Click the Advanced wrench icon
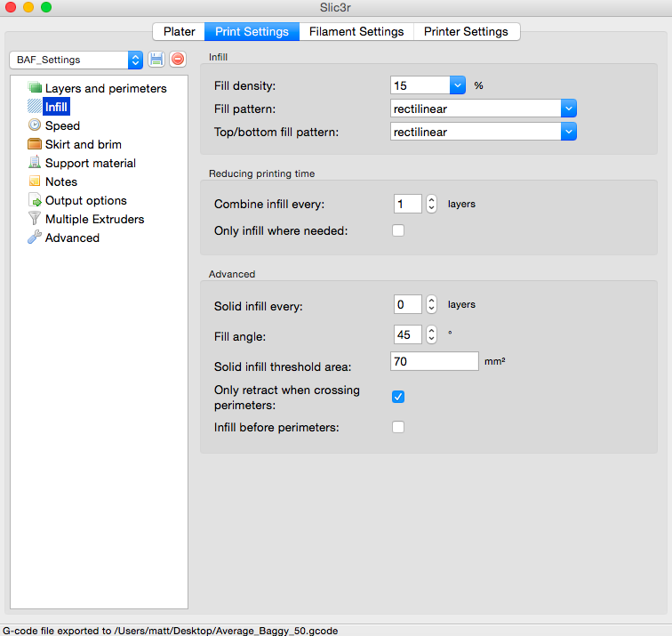The height and width of the screenshot is (636, 672). (35, 237)
